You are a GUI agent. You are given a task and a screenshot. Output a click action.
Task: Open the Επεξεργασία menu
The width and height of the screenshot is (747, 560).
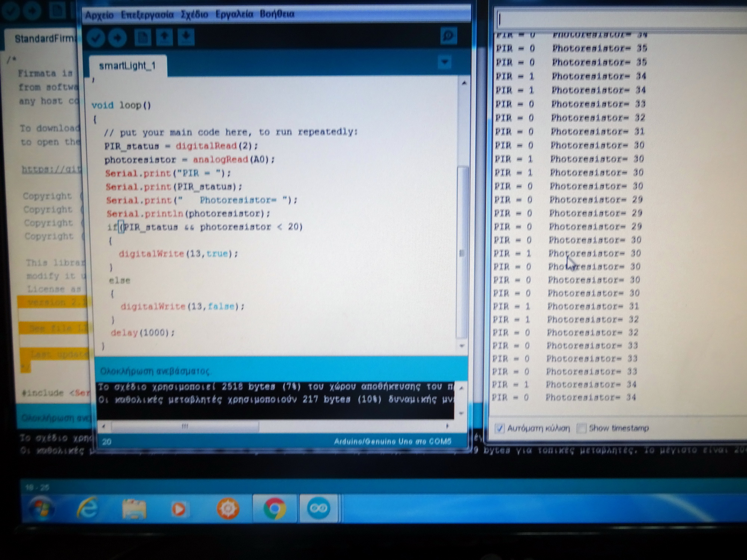coord(147,15)
